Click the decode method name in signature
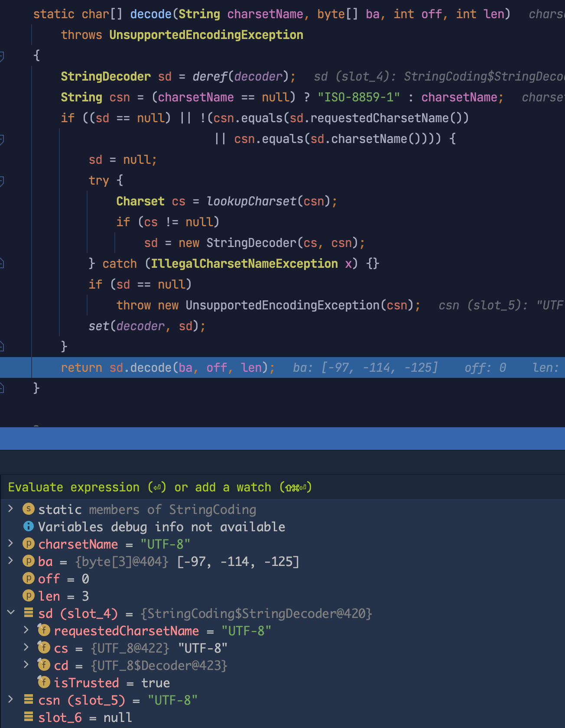 tap(151, 14)
